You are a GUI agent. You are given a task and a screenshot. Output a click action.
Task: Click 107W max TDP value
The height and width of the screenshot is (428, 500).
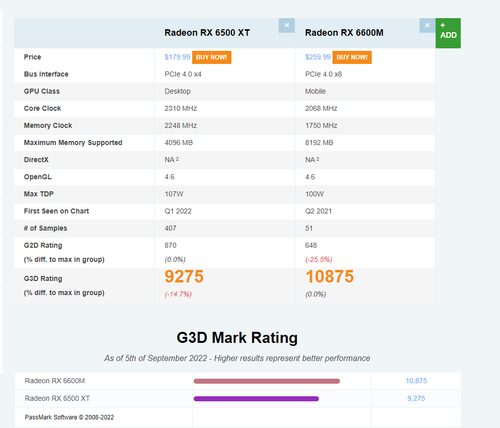(x=174, y=194)
